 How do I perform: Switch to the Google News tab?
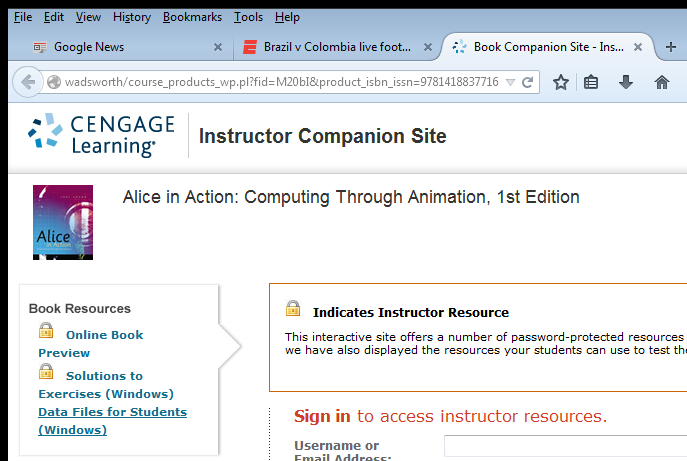(x=110, y=47)
